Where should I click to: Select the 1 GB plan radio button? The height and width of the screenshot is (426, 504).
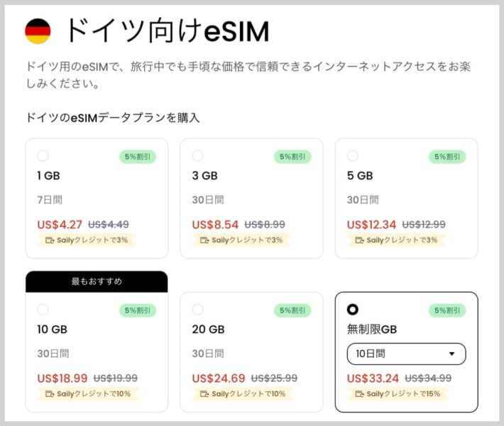coord(43,156)
